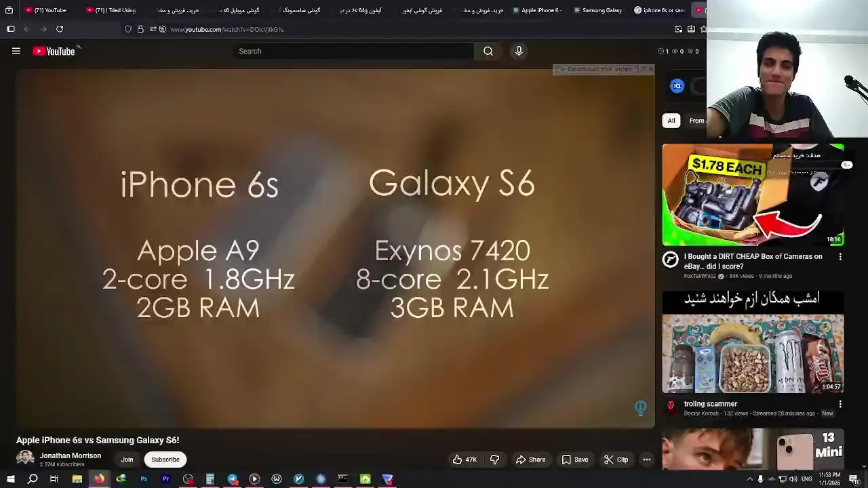Click the Join button

127,460
